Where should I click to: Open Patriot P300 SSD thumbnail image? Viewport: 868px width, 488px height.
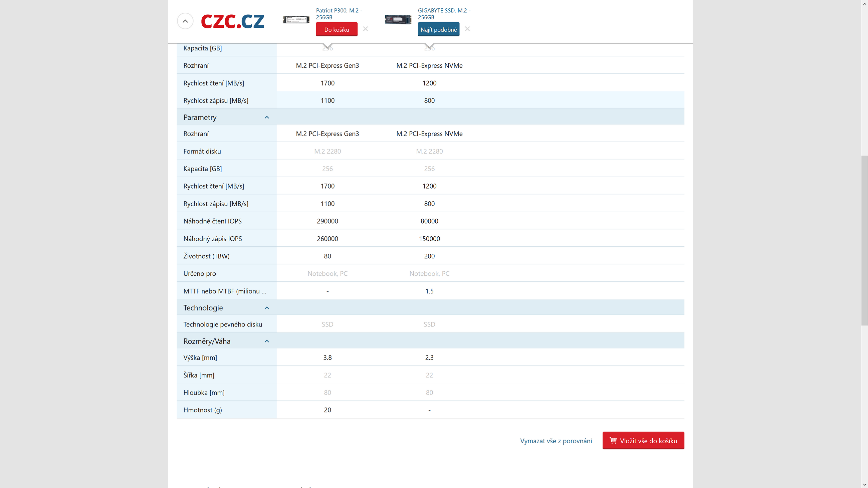pos(296,20)
